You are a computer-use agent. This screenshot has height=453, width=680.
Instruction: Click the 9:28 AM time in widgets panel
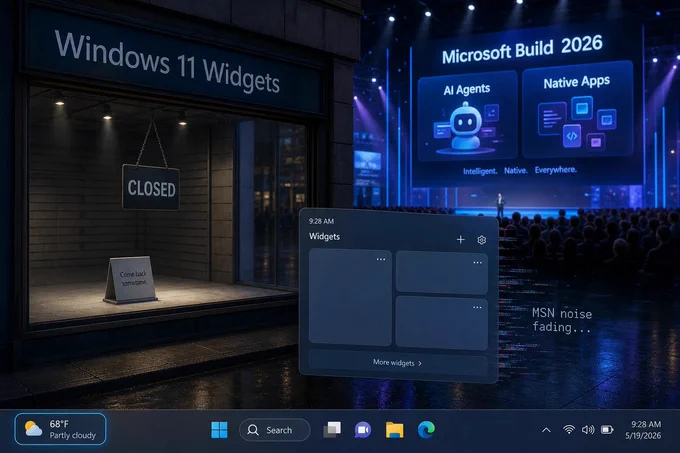click(321, 221)
